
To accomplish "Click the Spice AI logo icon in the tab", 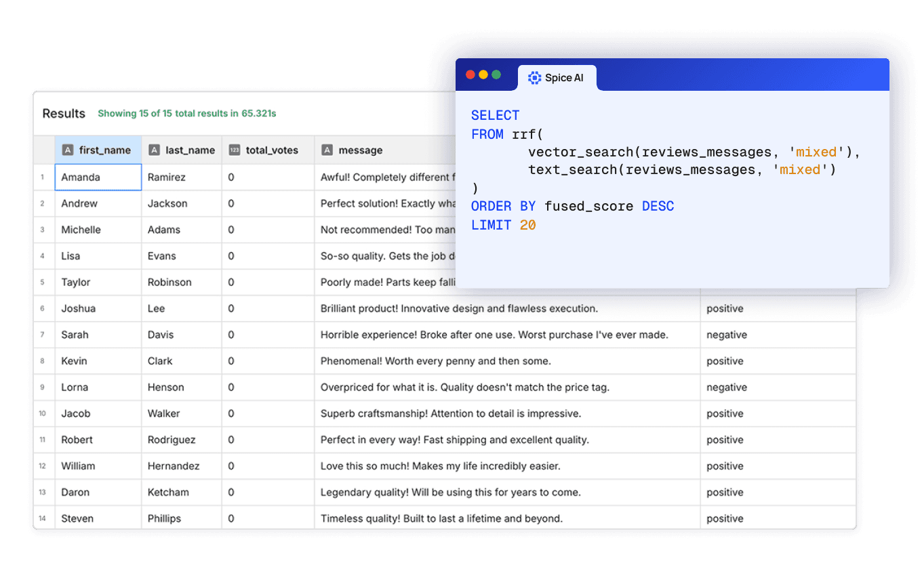I will 535,77.
